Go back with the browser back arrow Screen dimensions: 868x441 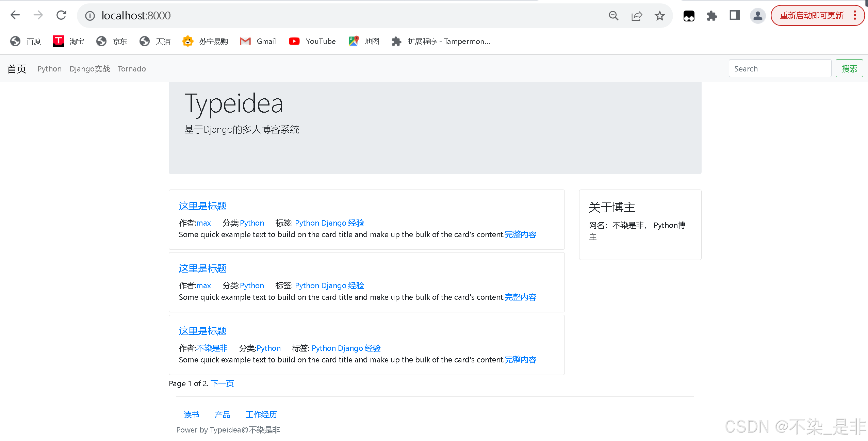[x=15, y=15]
